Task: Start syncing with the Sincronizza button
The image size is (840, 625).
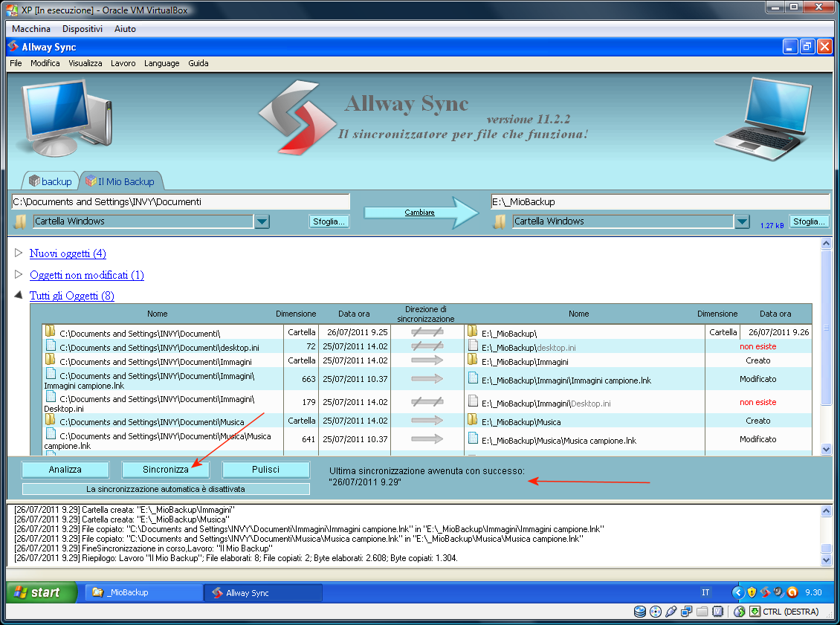Action: click(x=166, y=470)
